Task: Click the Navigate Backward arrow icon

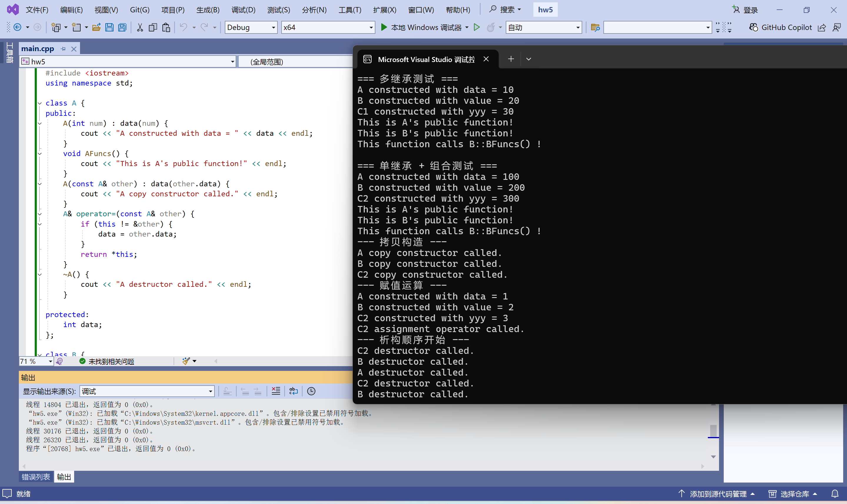Action: [18, 28]
